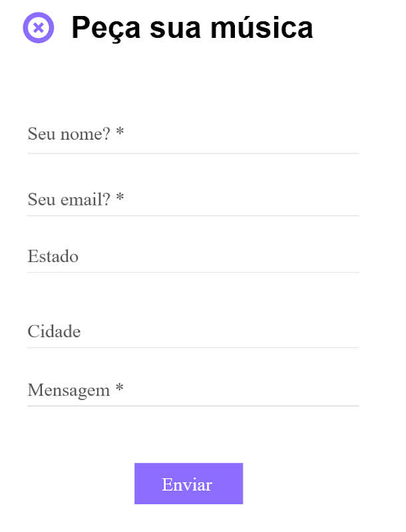This screenshot has width=406, height=532.
Task: Click the purple circled X icon
Action: (x=38, y=28)
